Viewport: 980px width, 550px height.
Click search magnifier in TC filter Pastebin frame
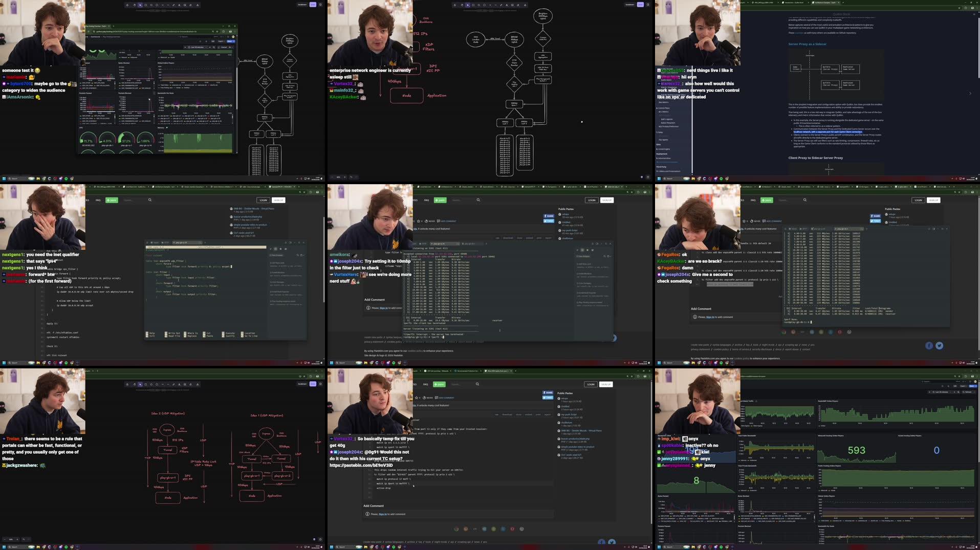tap(477, 384)
